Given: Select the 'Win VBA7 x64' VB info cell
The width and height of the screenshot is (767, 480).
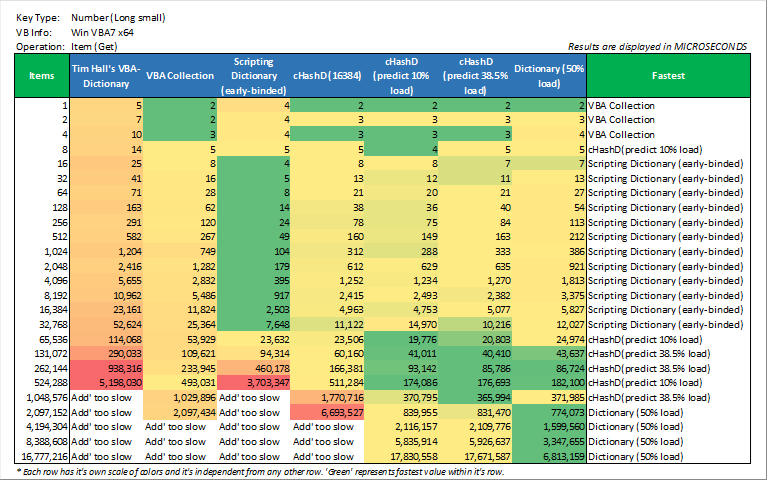Looking at the screenshot, I should pos(104,32).
